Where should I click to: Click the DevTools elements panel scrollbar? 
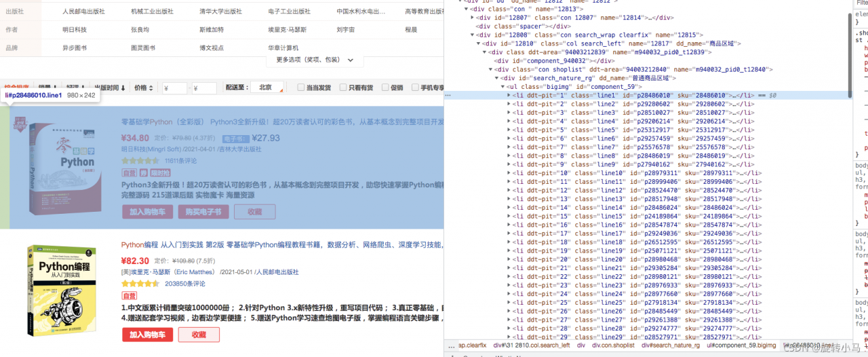pyautogui.click(x=849, y=54)
